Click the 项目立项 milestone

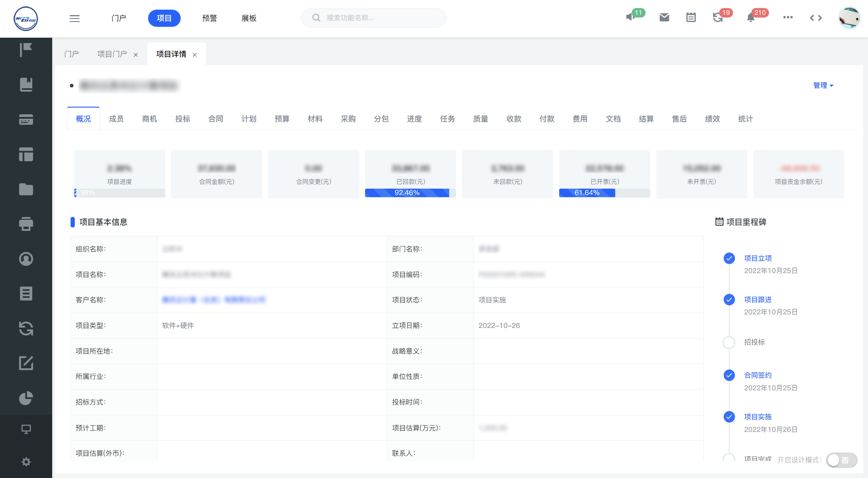tap(758, 258)
